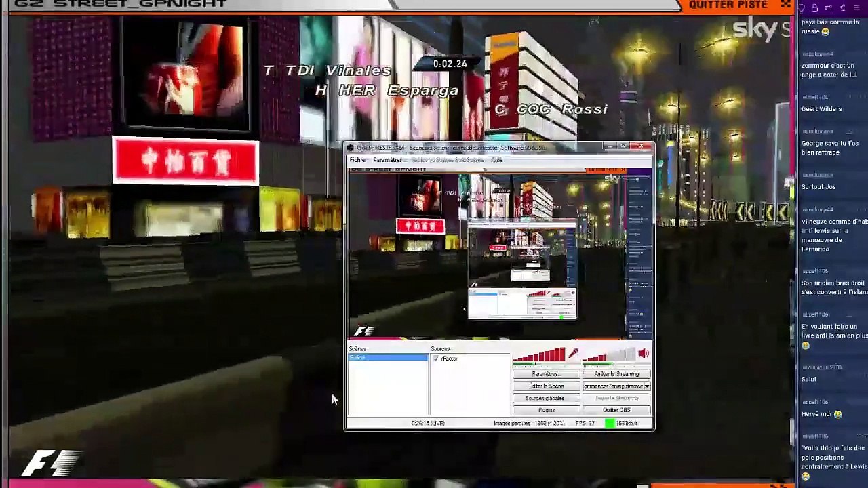
Task: Select the rFactor source entry
Action: click(x=450, y=359)
